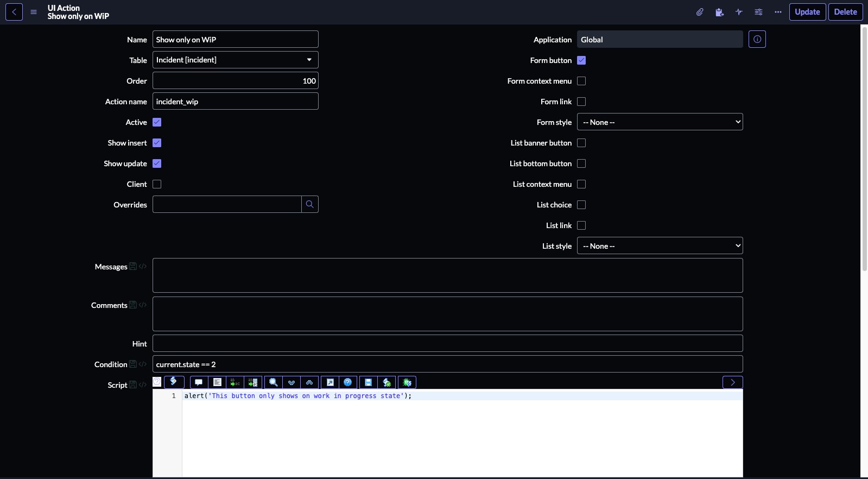Screen dimensions: 868x479
Task: Open the List style dropdown
Action: coord(660,245)
